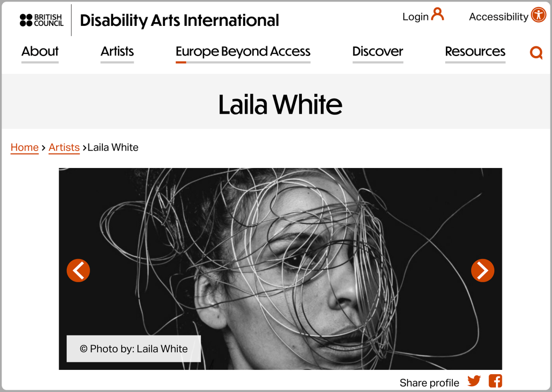552x392 pixels.
Task: Open the Login user icon
Action: (437, 15)
